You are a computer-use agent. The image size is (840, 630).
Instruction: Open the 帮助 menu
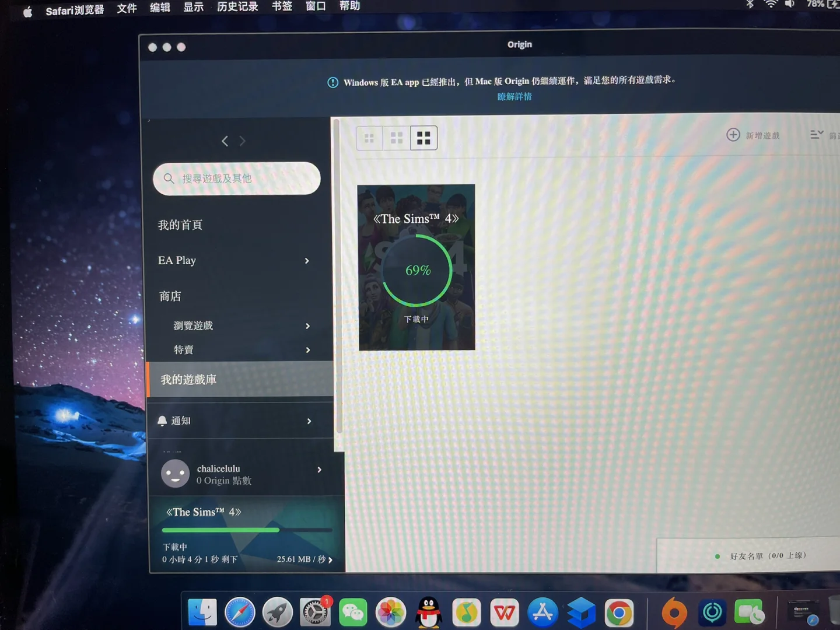(x=349, y=6)
